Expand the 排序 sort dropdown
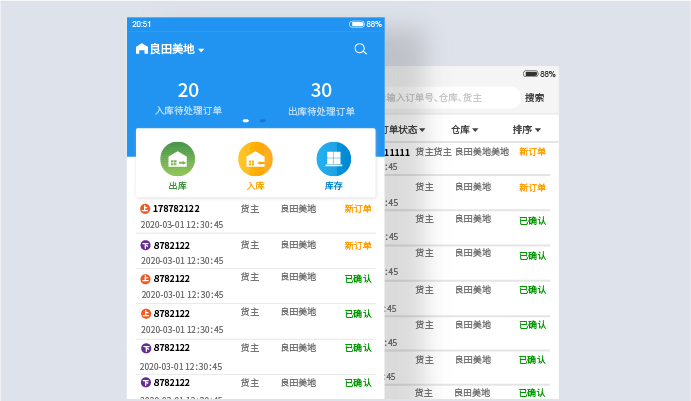Screen dimensions: 691x401 click(x=526, y=130)
